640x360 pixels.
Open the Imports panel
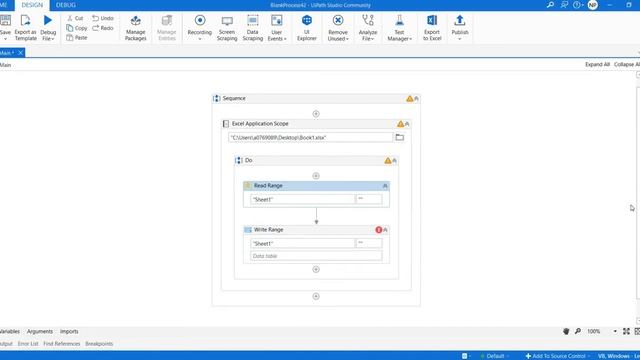click(69, 331)
